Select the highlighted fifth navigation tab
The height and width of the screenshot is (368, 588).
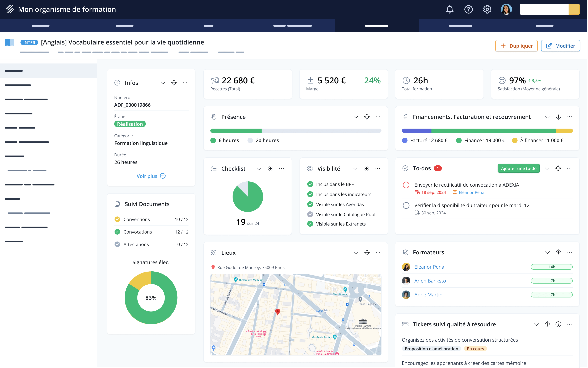pyautogui.click(x=376, y=26)
